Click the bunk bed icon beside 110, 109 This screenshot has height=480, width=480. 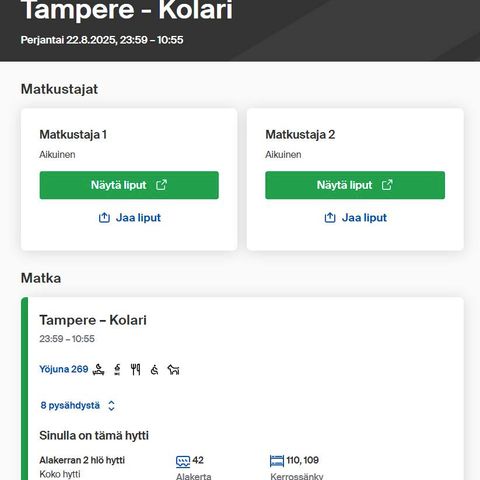tap(277, 461)
